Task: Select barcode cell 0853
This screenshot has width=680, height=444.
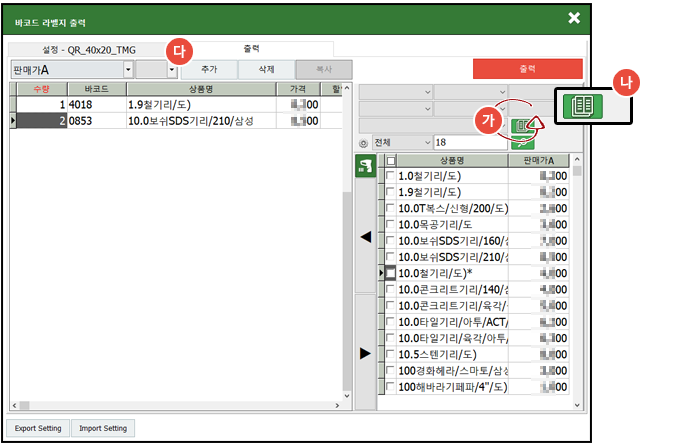Action: pyautogui.click(x=97, y=121)
